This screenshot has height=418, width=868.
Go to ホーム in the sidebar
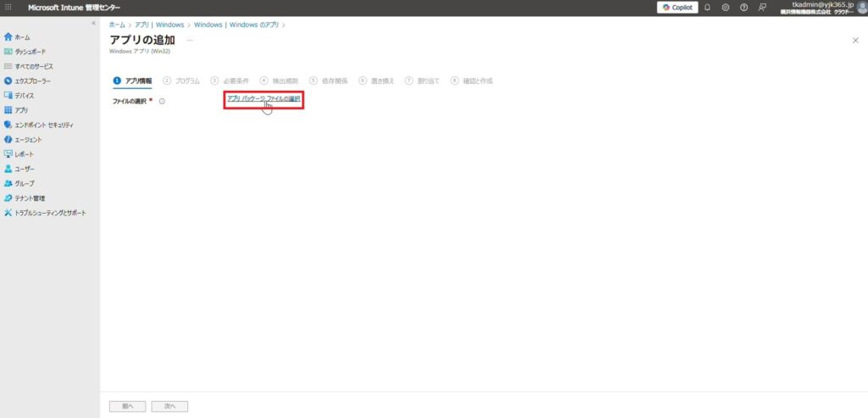coord(22,37)
